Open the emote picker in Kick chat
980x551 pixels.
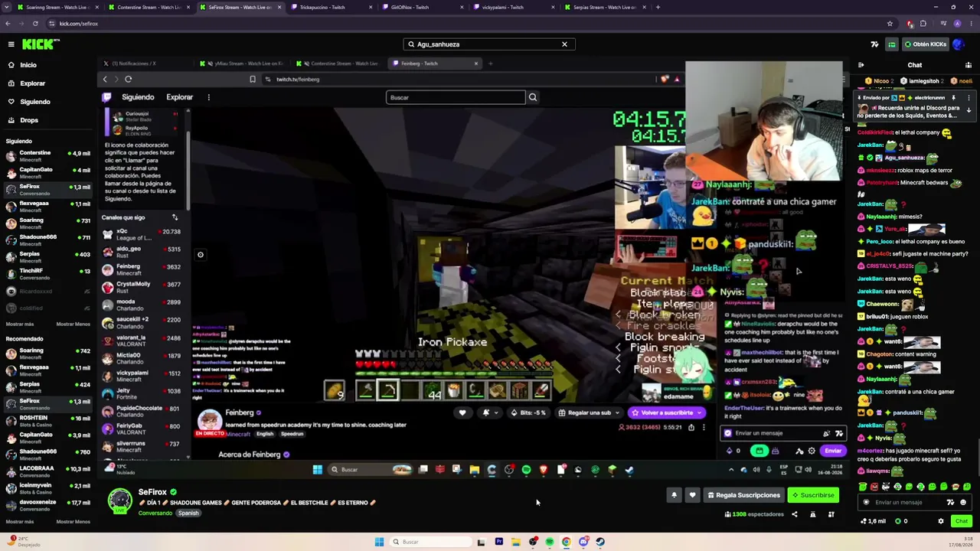[963, 503]
